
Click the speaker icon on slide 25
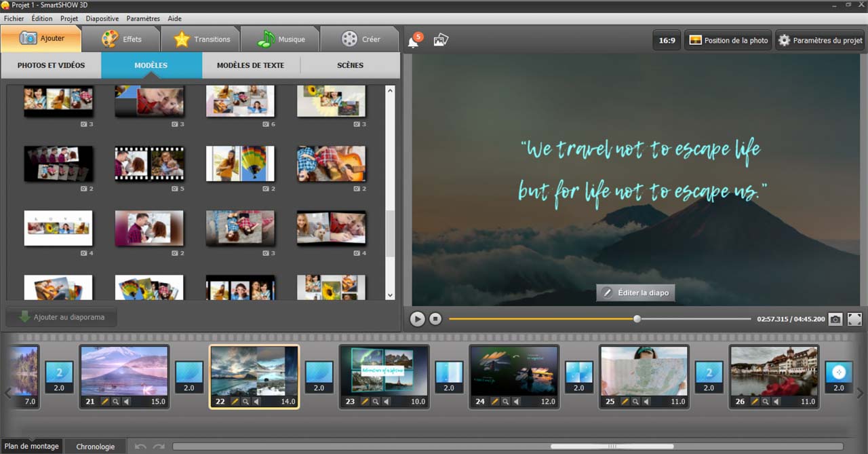point(646,402)
